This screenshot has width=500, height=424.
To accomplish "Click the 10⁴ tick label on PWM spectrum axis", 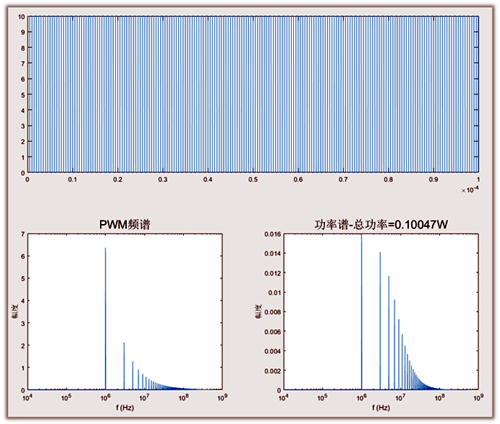I will click(x=27, y=397).
